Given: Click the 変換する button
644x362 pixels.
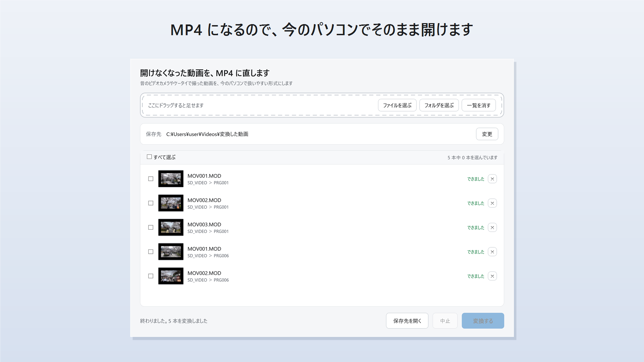Looking at the screenshot, I should (x=483, y=321).
